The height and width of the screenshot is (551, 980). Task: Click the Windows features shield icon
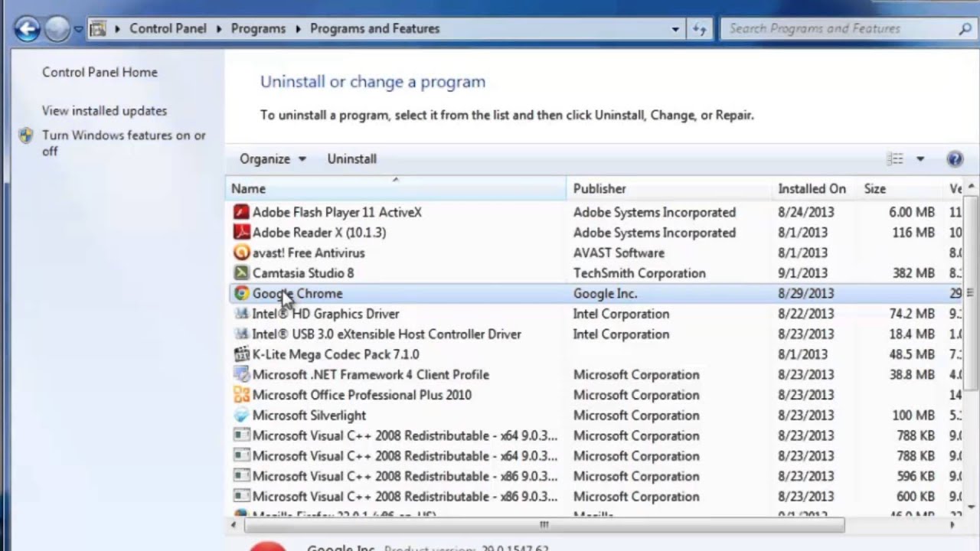[x=27, y=136]
